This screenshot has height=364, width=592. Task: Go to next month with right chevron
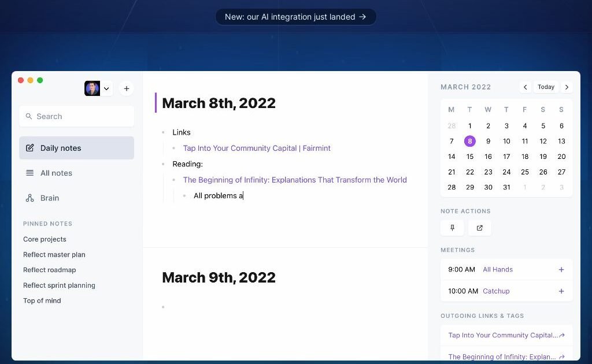pyautogui.click(x=567, y=87)
